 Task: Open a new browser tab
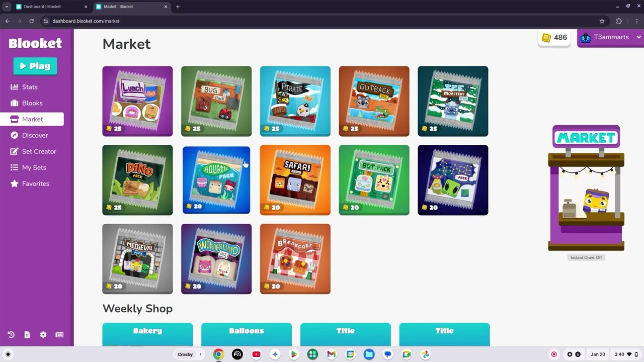178,7
